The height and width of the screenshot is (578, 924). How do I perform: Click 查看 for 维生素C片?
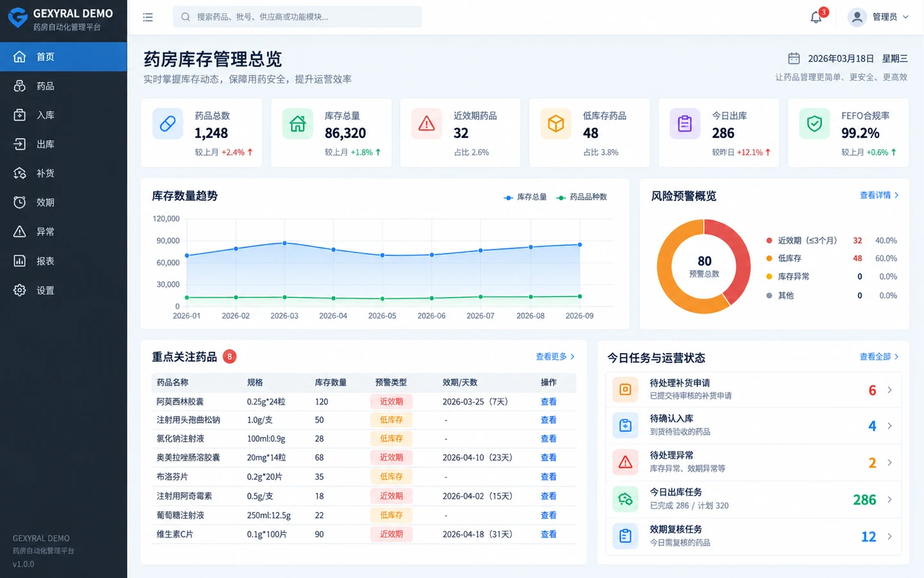pyautogui.click(x=549, y=534)
